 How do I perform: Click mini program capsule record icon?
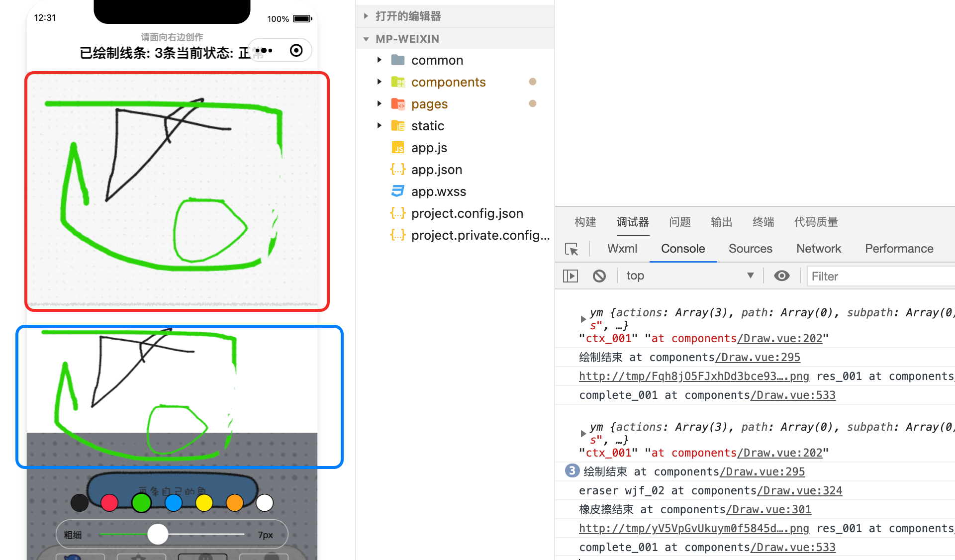click(x=296, y=50)
